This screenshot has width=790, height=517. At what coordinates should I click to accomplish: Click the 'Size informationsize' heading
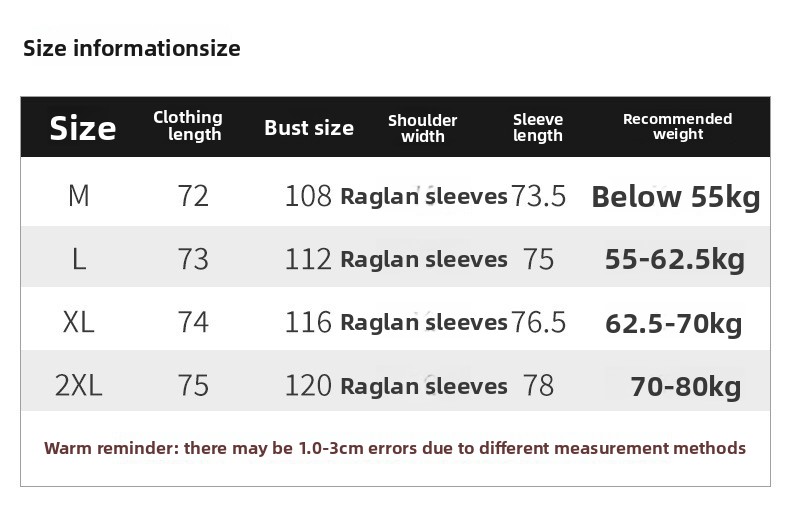tap(131, 48)
